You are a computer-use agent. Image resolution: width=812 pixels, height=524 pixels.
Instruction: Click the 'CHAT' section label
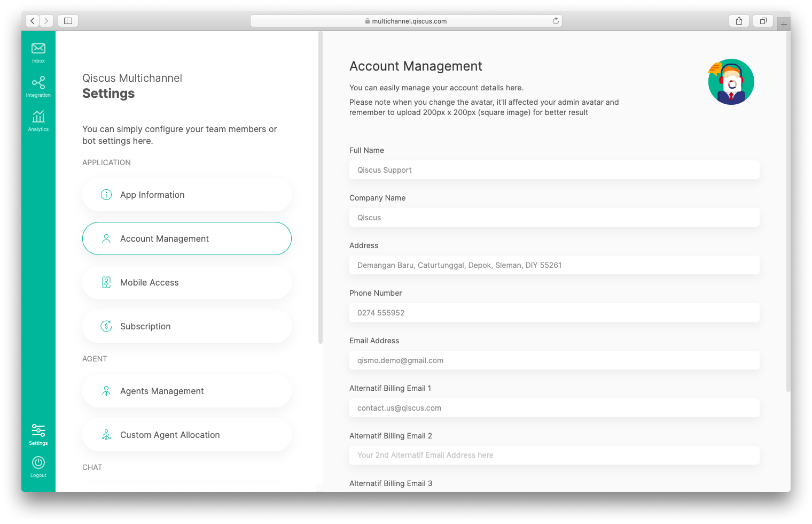pyautogui.click(x=92, y=467)
